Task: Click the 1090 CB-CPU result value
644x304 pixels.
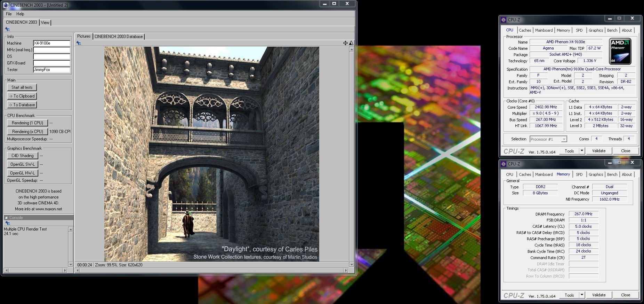Action: point(60,132)
